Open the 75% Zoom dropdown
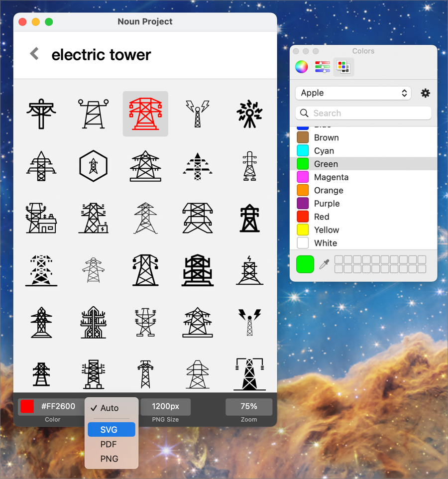Screen dimensions: 448x479 (x=248, y=406)
